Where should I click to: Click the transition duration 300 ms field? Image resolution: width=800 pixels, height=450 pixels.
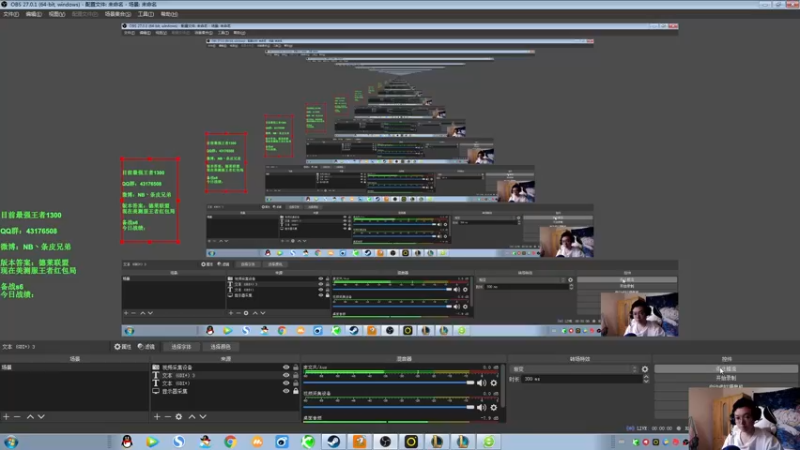point(581,379)
